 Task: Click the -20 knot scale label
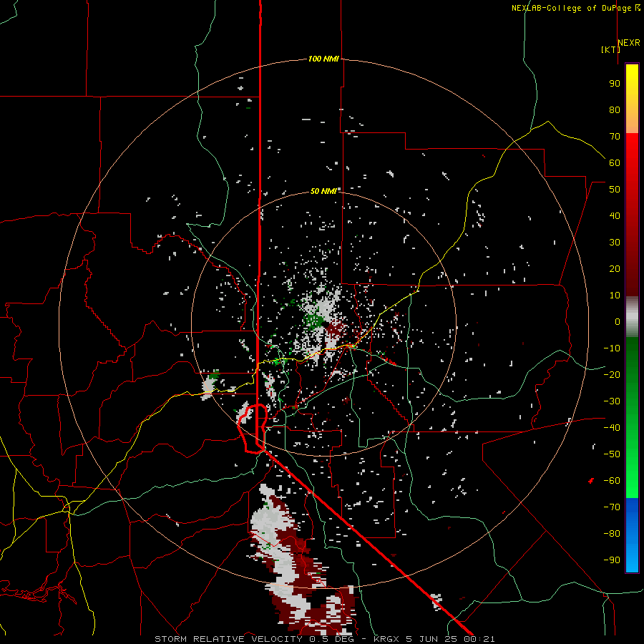point(612,375)
